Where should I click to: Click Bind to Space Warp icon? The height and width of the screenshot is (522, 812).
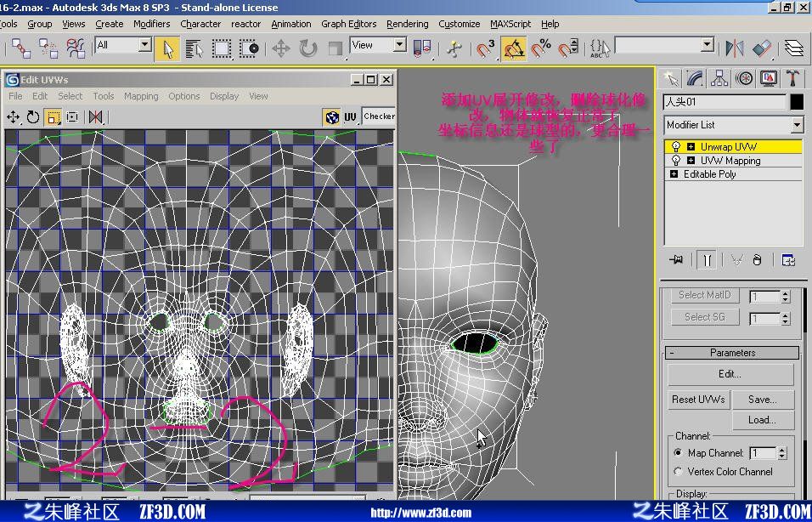[x=76, y=48]
